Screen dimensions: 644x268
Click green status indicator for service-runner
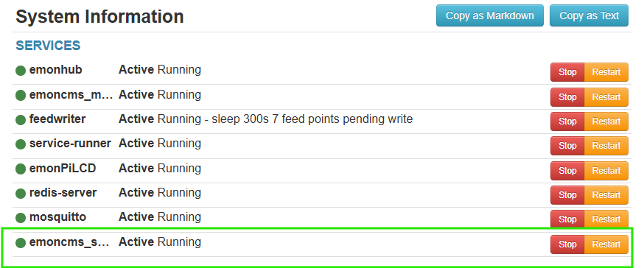(x=21, y=144)
